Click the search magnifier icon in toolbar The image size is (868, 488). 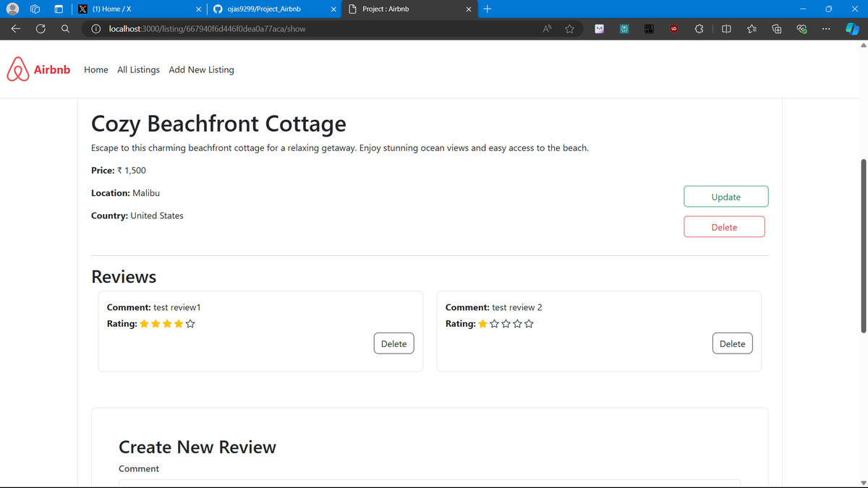[x=65, y=29]
